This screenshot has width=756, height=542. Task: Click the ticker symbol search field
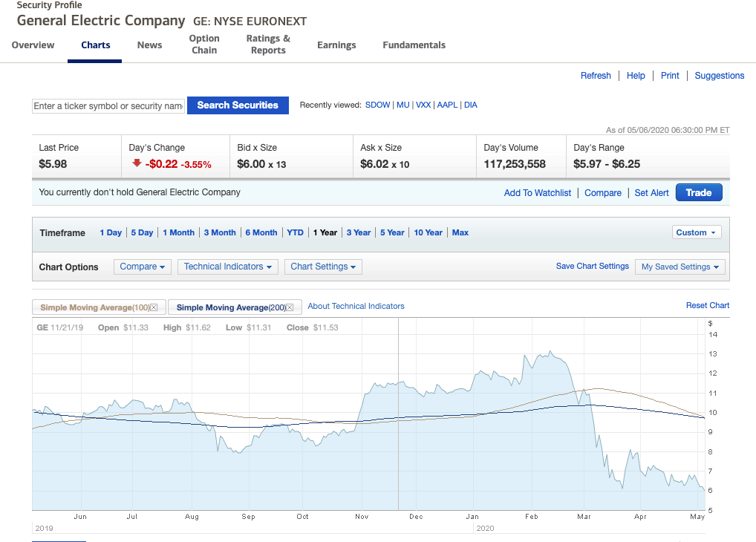tap(108, 105)
